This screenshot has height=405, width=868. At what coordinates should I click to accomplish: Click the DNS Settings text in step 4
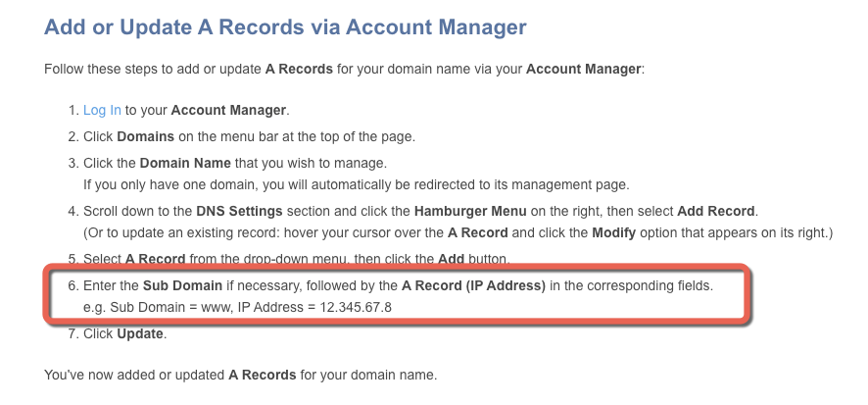239,211
